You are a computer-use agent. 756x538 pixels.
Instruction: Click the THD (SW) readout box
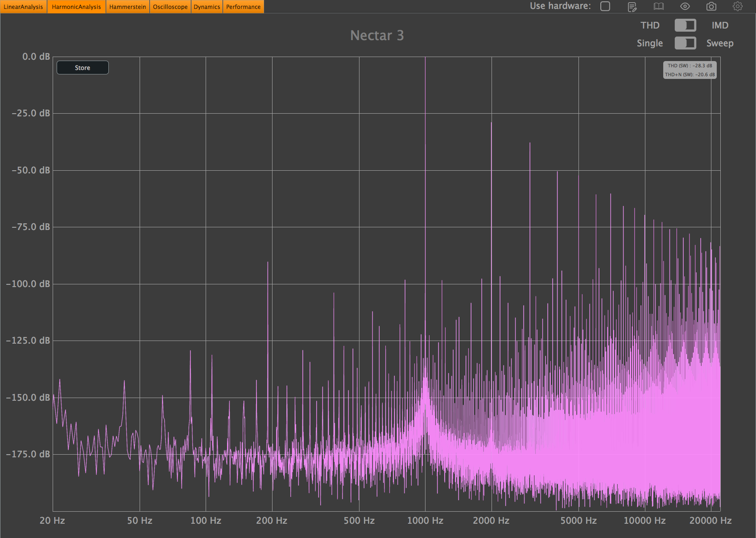(x=690, y=70)
